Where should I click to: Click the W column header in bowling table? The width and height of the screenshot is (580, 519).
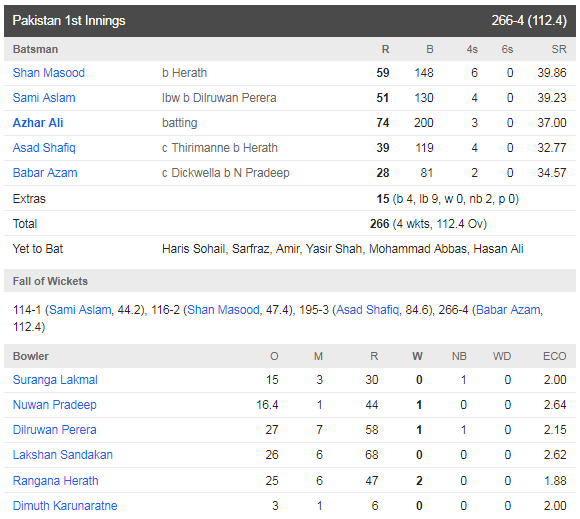[418, 356]
